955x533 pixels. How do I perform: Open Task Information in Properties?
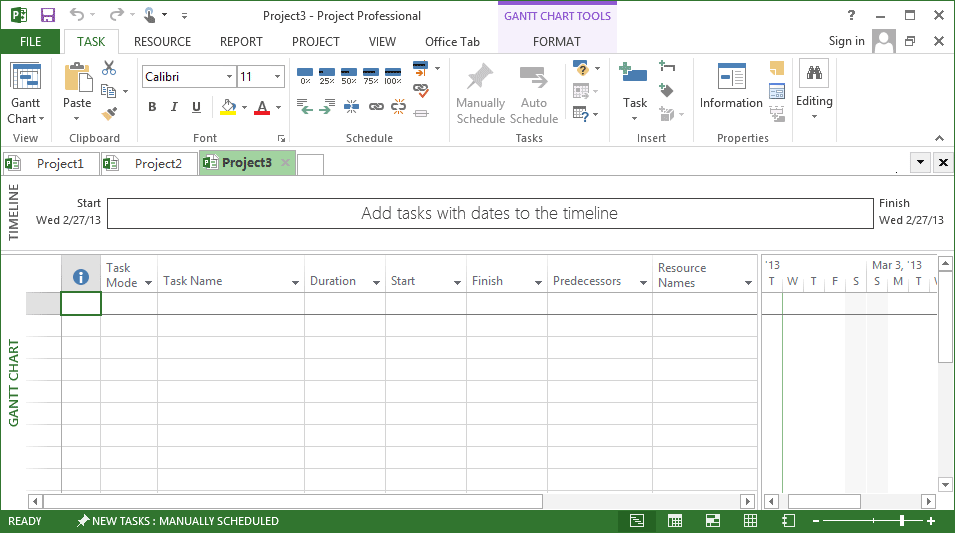[731, 86]
